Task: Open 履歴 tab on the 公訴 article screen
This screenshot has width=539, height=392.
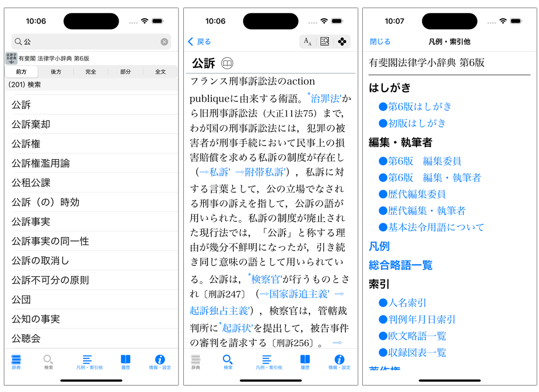Action: coord(305,362)
